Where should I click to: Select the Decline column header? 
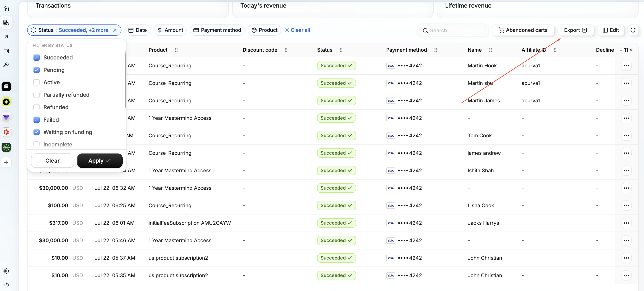tap(605, 50)
